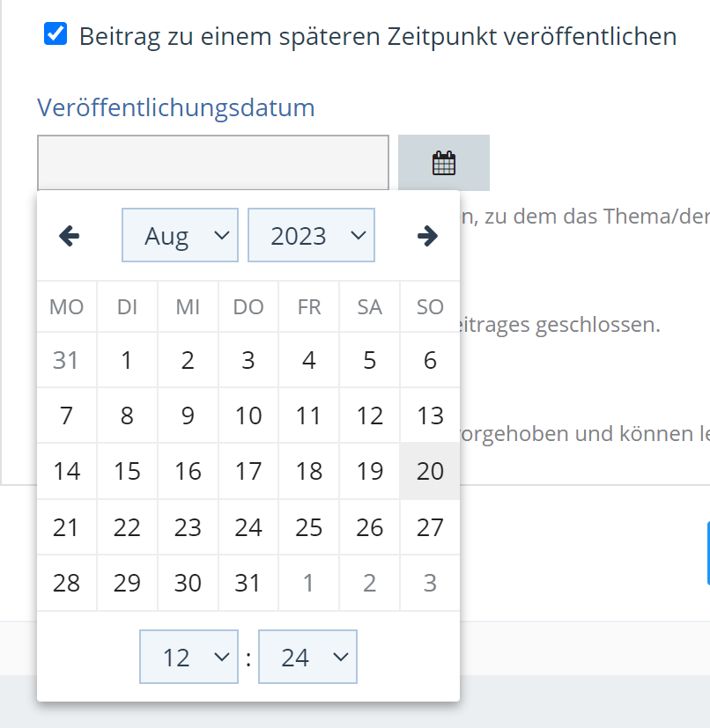Go to next month arrow

[x=427, y=236]
